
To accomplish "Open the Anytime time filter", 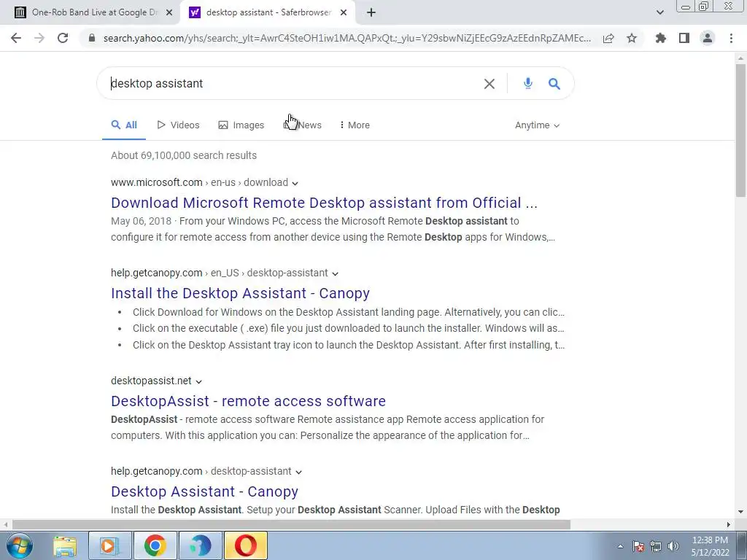I will point(537,125).
